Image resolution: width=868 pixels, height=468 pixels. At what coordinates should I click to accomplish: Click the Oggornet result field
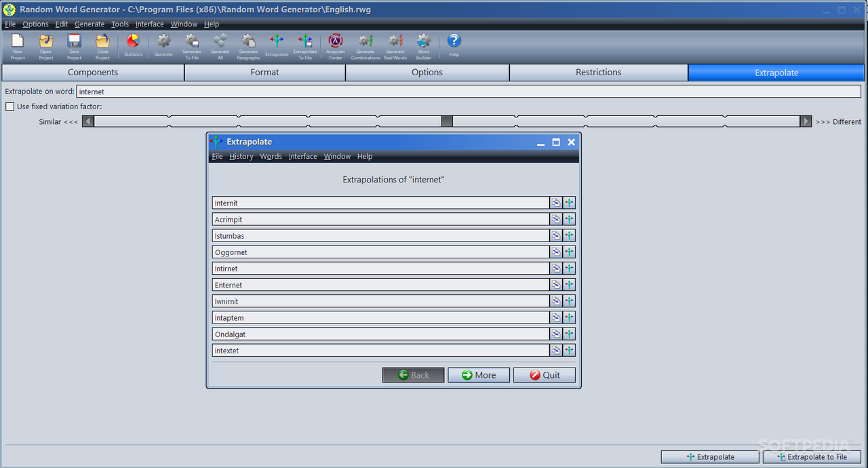point(380,252)
